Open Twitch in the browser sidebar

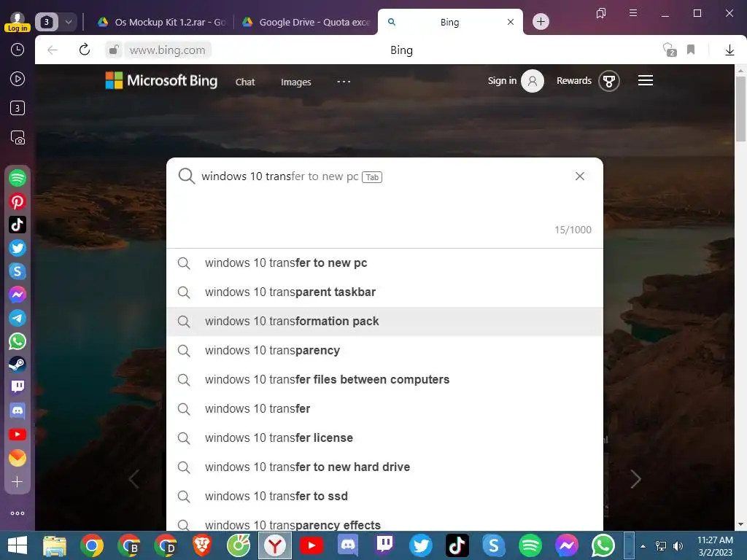point(18,387)
